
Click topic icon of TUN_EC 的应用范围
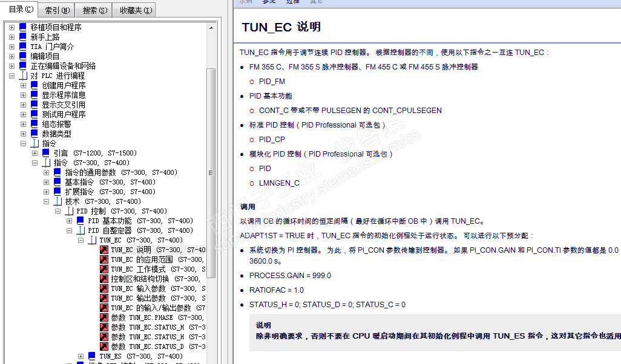pos(103,259)
